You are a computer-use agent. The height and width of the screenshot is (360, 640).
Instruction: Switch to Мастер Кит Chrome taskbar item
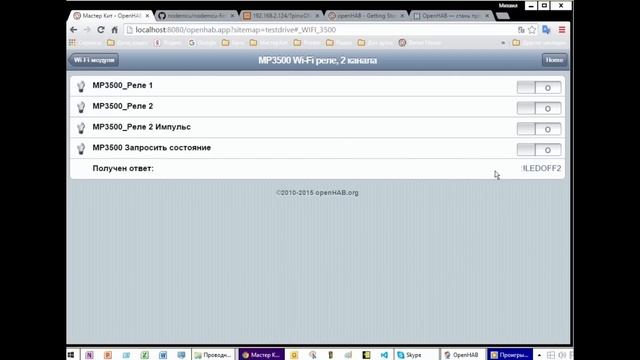[x=261, y=355]
